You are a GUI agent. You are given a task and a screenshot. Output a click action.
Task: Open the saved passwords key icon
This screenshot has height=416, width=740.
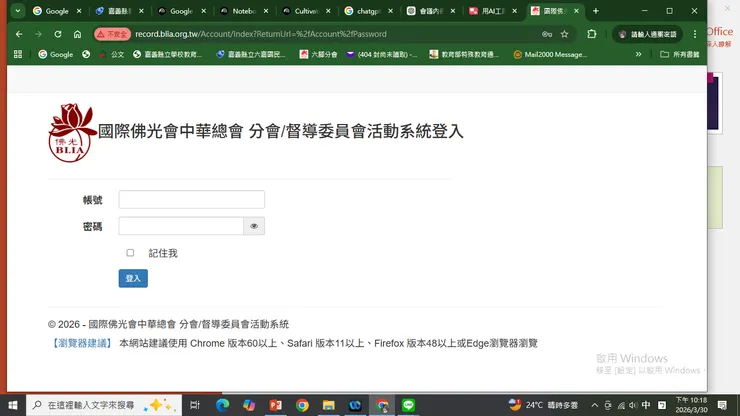coord(547,34)
